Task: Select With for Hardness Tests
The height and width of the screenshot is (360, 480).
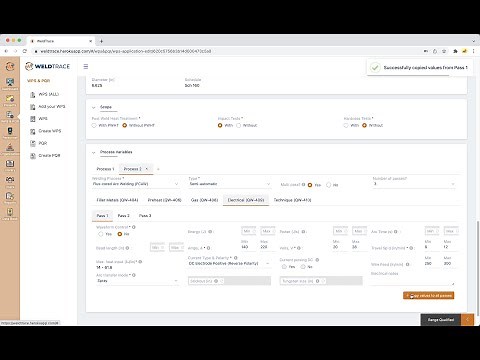Action: pyautogui.click(x=346, y=125)
